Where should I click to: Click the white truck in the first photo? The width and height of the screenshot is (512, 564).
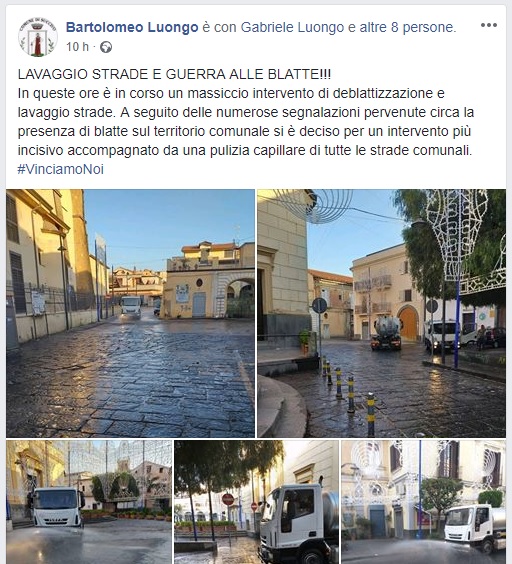(x=131, y=307)
